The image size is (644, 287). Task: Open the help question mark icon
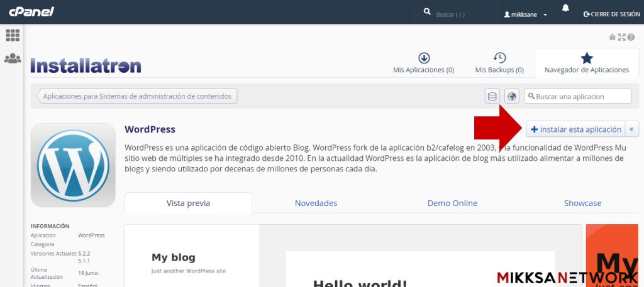631,37
